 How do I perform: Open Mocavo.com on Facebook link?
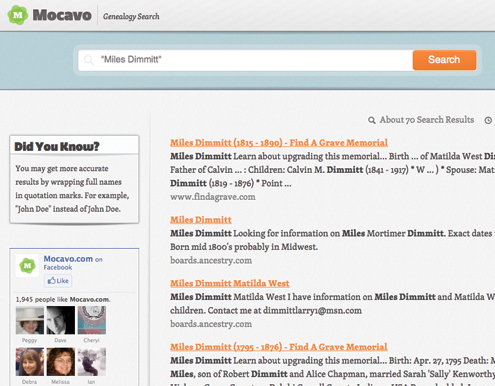pos(73,263)
